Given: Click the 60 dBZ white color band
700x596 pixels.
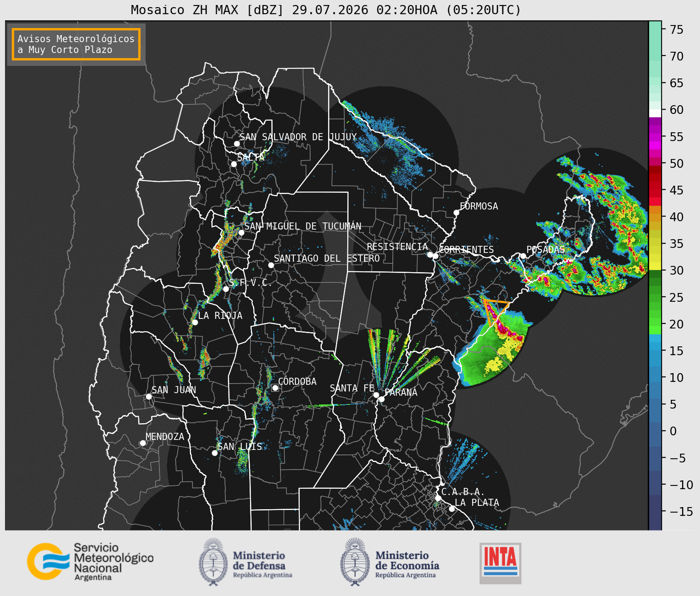Looking at the screenshot, I should 655,113.
